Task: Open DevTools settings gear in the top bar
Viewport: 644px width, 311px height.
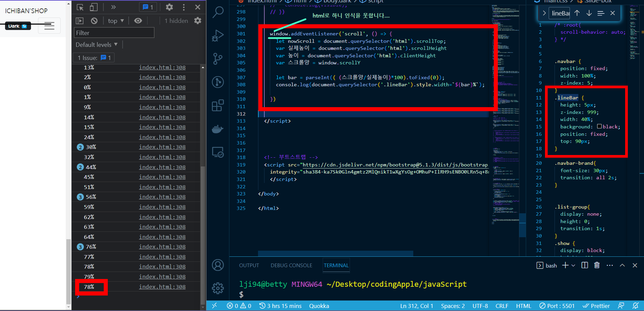Action: pyautogui.click(x=169, y=7)
